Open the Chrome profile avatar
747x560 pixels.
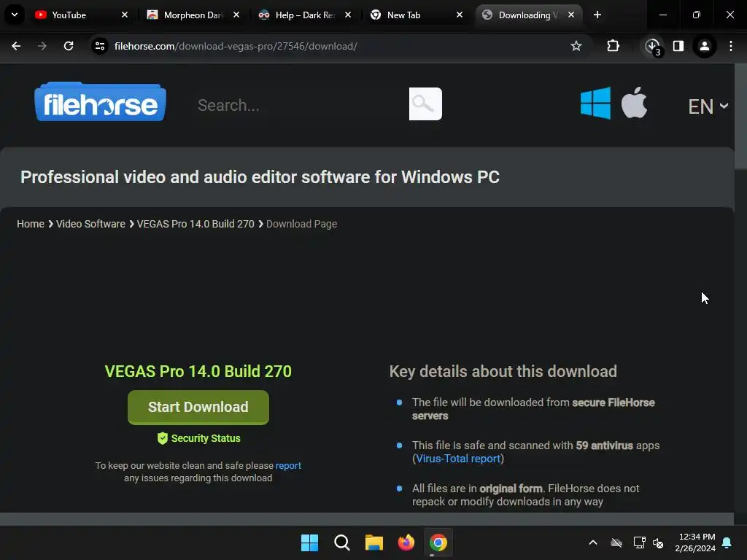coord(705,46)
